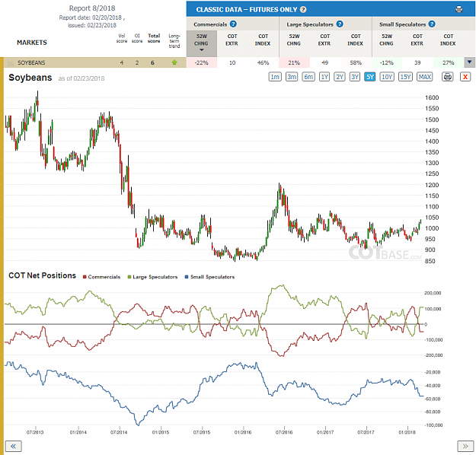Sort by Vol score column

click(x=122, y=38)
